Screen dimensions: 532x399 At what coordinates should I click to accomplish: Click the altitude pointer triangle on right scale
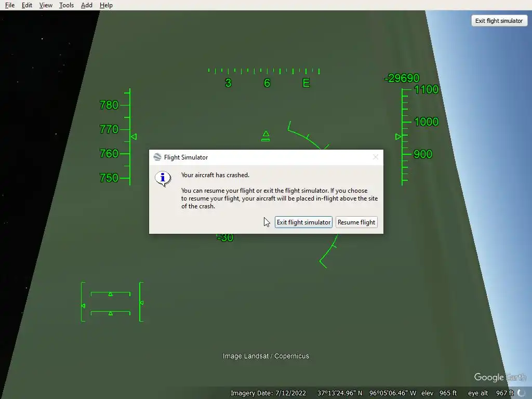click(x=398, y=137)
